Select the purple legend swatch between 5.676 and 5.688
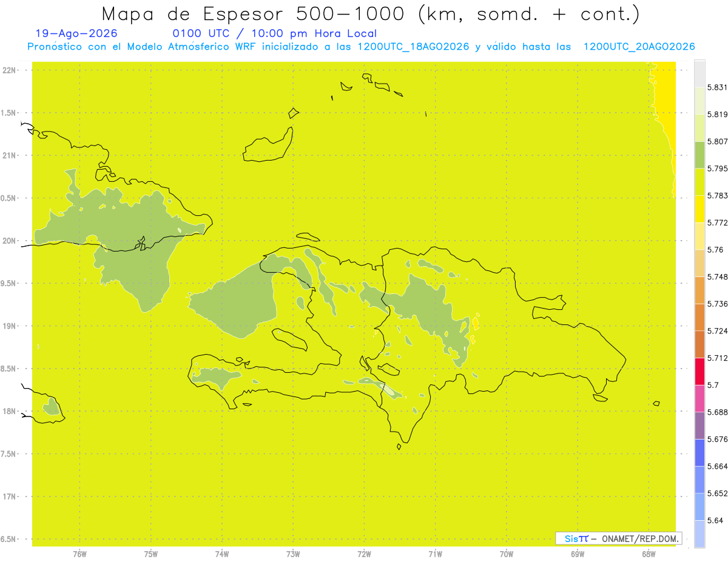This screenshot has height=562, width=728. (x=699, y=426)
